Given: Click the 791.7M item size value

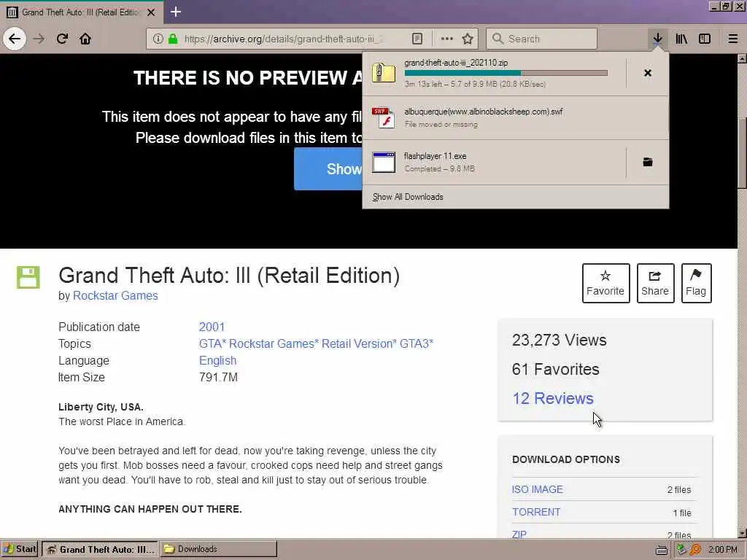Looking at the screenshot, I should pos(218,377).
